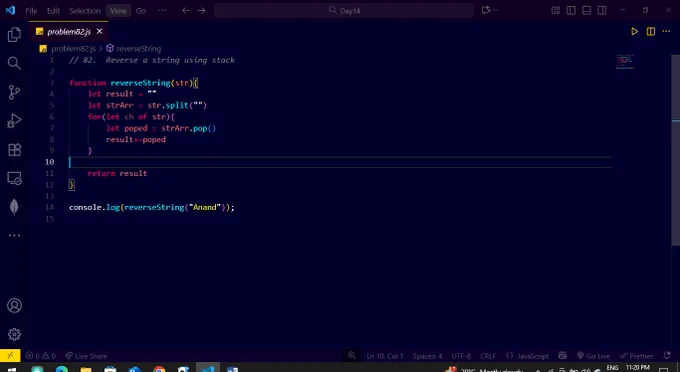Expand the hidden menus ellipsis in menu bar
Viewport: 680px width, 372px height.
tap(162, 10)
